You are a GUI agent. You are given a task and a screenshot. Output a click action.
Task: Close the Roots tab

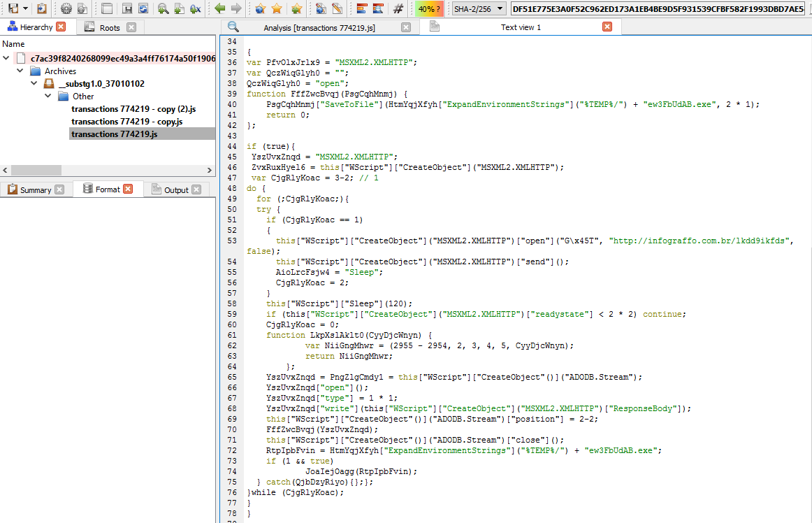(131, 27)
